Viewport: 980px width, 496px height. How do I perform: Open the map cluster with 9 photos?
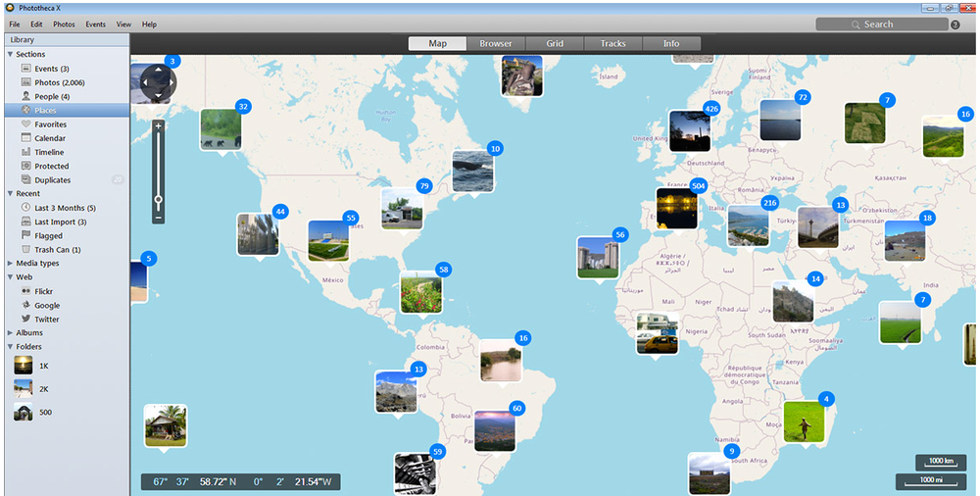(710, 473)
